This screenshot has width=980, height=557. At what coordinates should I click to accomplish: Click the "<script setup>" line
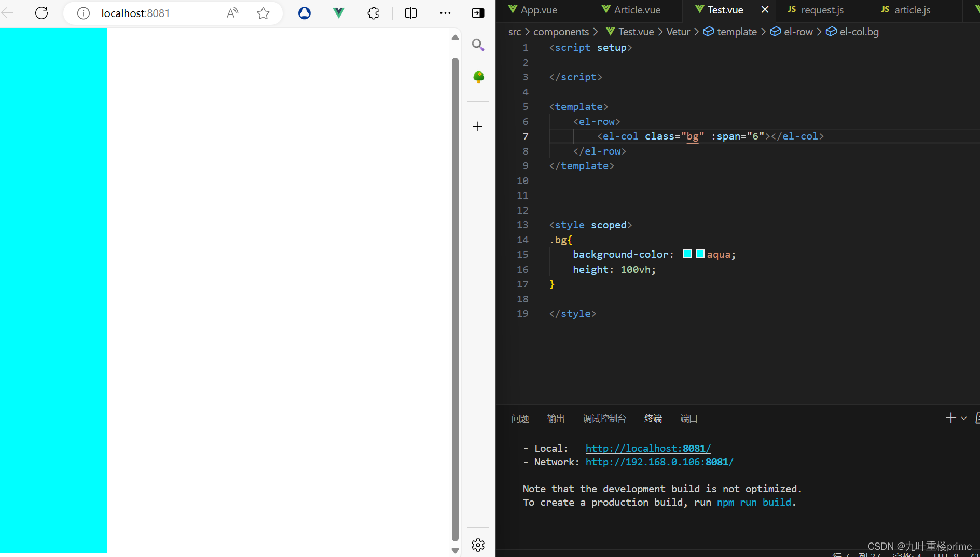coord(590,47)
